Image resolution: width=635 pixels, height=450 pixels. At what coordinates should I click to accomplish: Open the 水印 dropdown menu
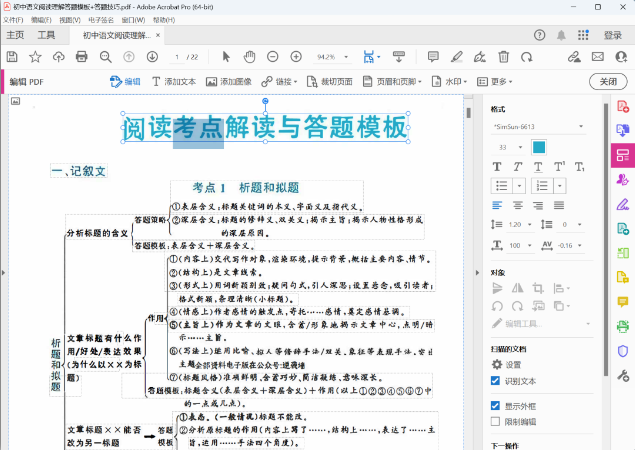click(x=450, y=82)
